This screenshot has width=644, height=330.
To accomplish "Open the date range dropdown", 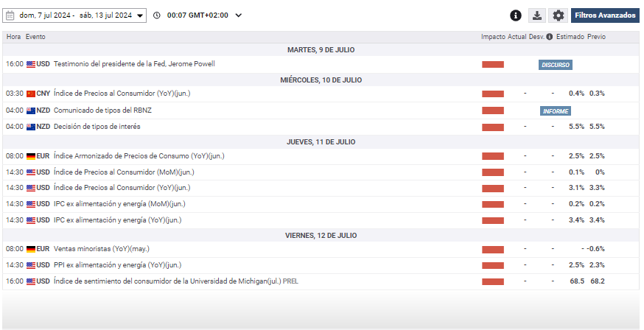I will pos(140,15).
